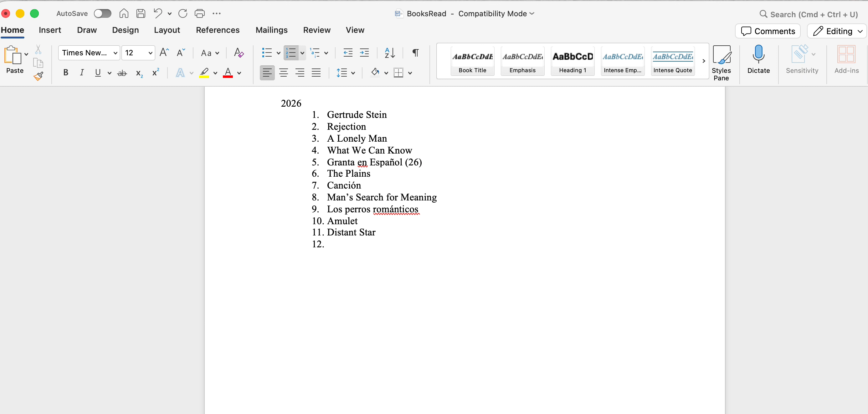The height and width of the screenshot is (414, 868).
Task: Activate the Format Painter brush
Action: [x=39, y=76]
